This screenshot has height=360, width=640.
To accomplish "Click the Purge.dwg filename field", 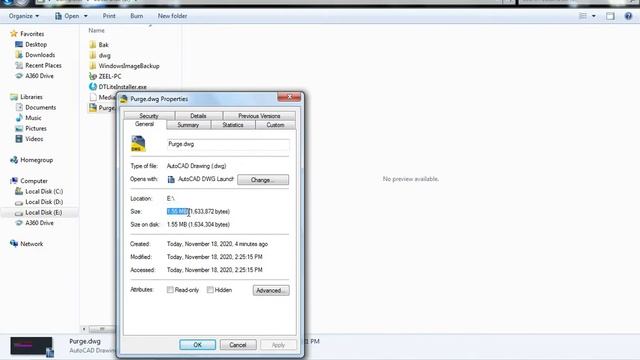I will (x=228, y=144).
